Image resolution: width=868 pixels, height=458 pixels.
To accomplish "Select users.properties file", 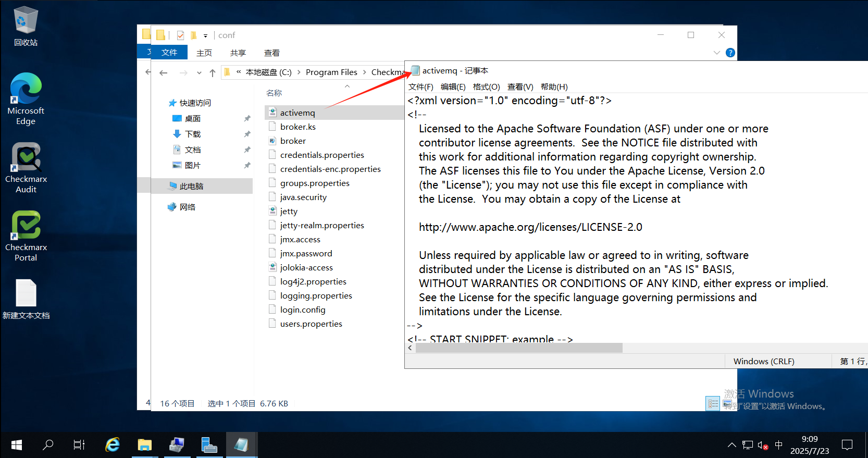I will click(x=311, y=324).
